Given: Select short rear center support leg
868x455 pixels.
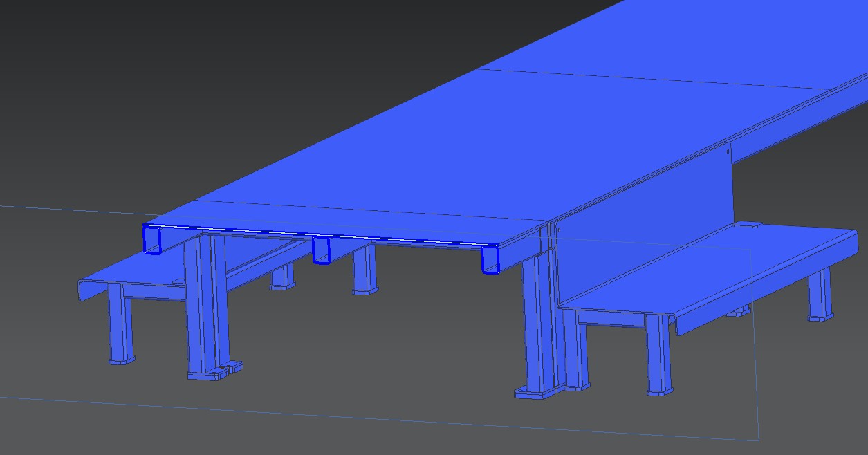Looking at the screenshot, I should point(364,270).
